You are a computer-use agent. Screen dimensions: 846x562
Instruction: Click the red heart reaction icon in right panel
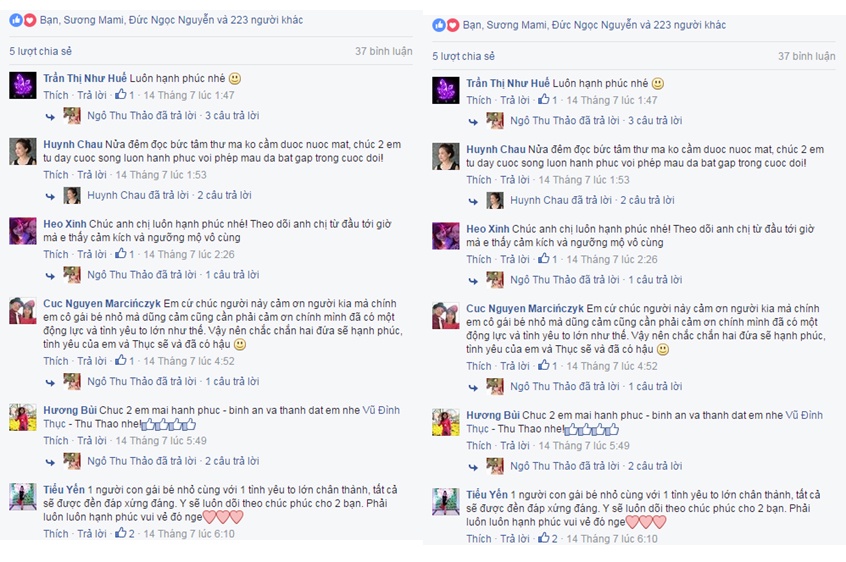(453, 25)
